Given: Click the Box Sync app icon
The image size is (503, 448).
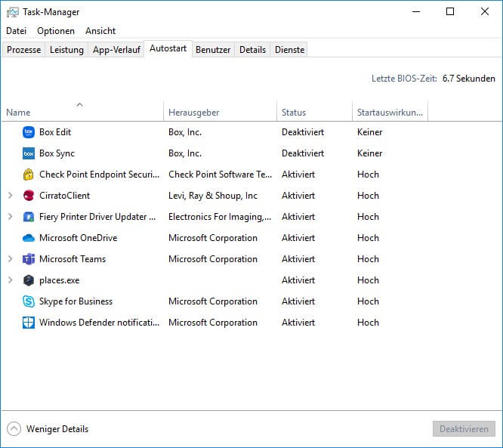Looking at the screenshot, I should click(x=29, y=153).
